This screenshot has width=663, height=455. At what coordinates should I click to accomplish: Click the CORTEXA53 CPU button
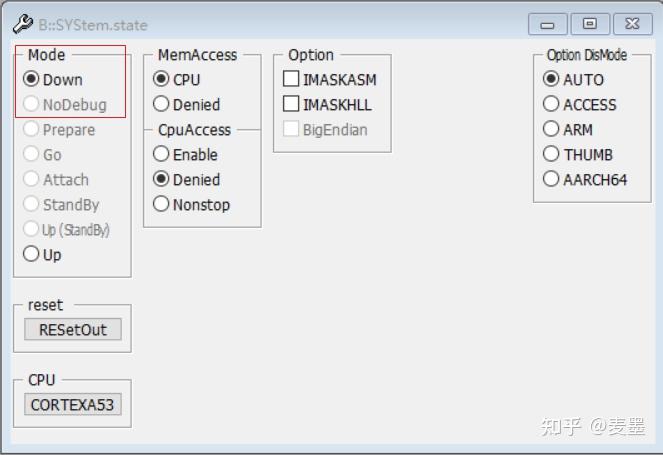[72, 405]
